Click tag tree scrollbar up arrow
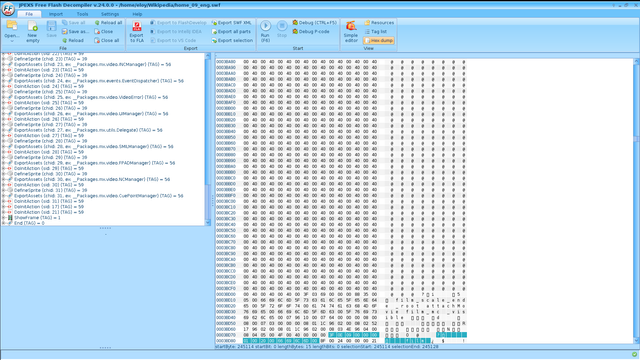 pos(208,56)
